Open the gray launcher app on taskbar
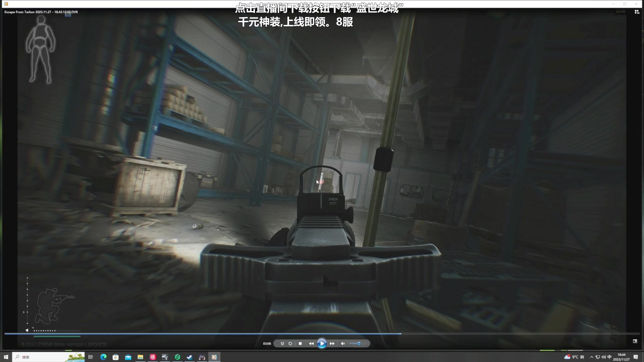 coord(165,357)
